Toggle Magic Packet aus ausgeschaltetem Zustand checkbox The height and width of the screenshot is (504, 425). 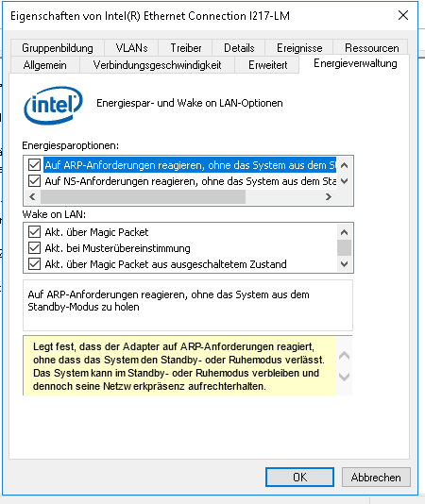[x=34, y=264]
